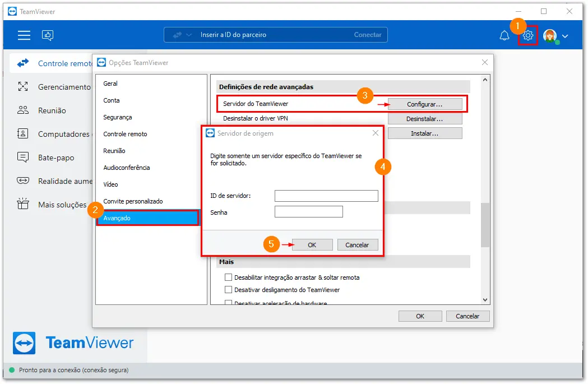Click Cancelar in Servidor de origem dialog
The width and height of the screenshot is (588, 384).
(x=358, y=245)
